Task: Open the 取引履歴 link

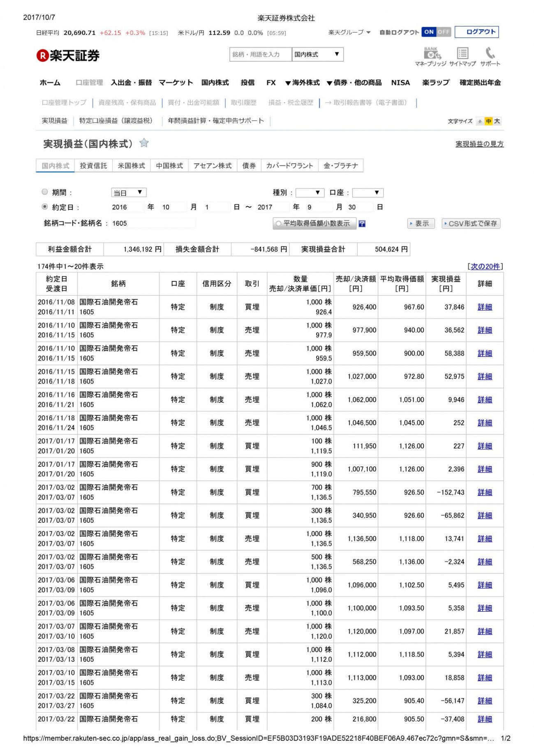Action: 243,103
